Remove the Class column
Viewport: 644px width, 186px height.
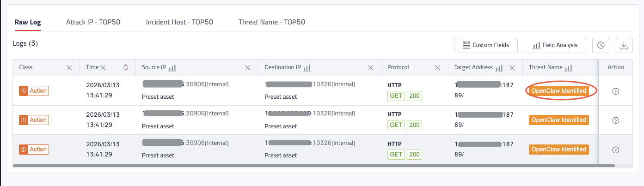click(x=69, y=68)
